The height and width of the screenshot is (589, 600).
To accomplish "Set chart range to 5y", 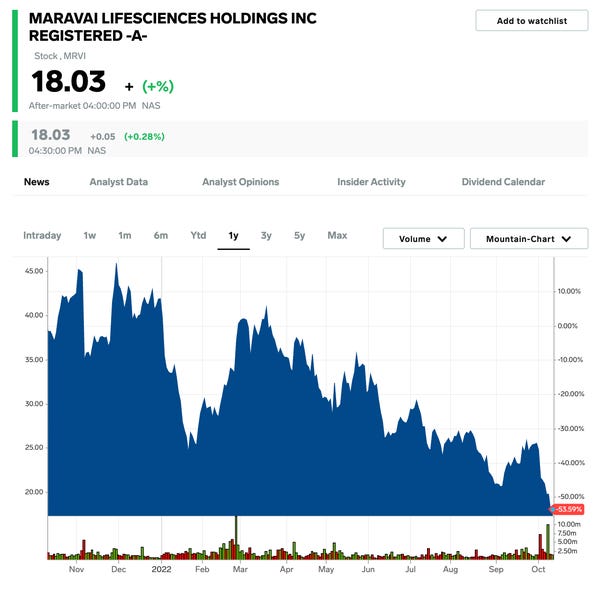I will [300, 235].
